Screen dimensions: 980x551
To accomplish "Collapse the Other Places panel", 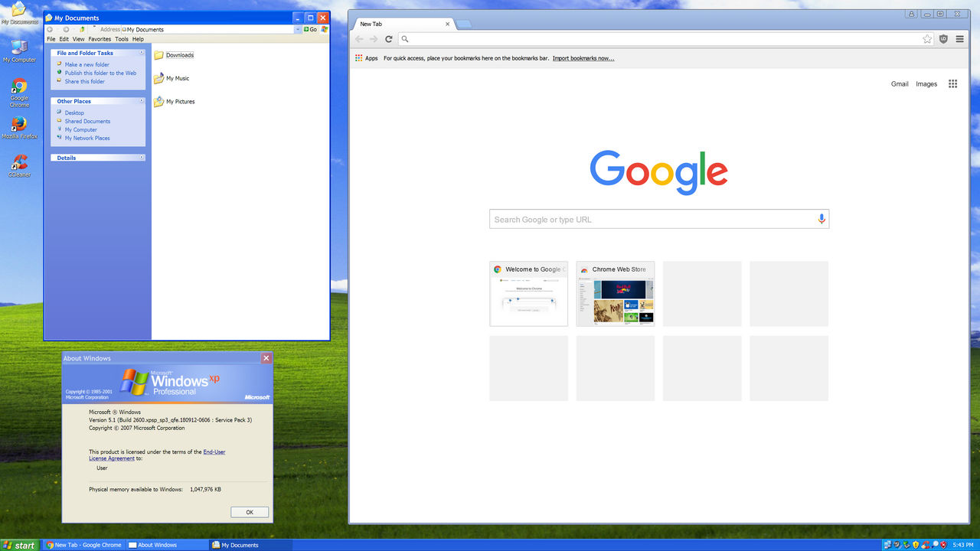I will tap(142, 101).
